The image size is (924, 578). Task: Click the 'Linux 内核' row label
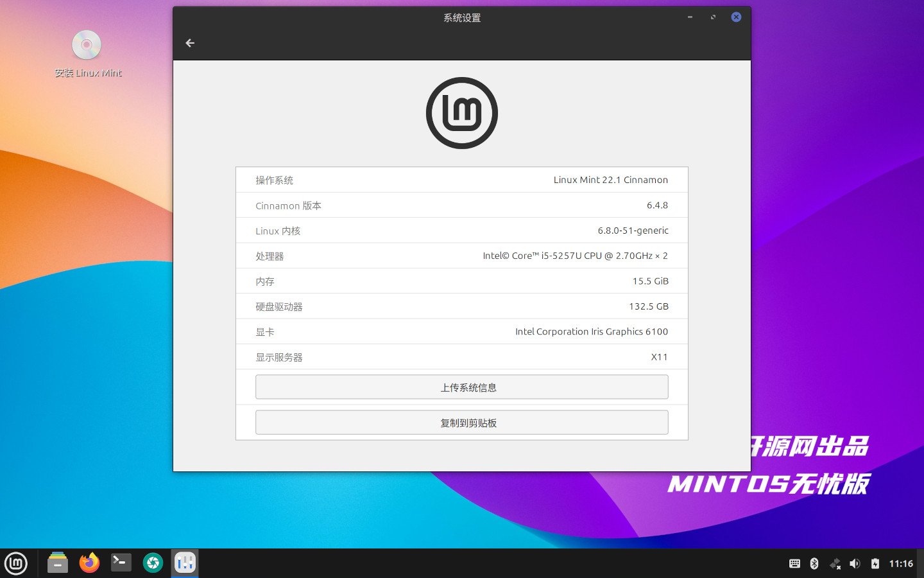(278, 231)
